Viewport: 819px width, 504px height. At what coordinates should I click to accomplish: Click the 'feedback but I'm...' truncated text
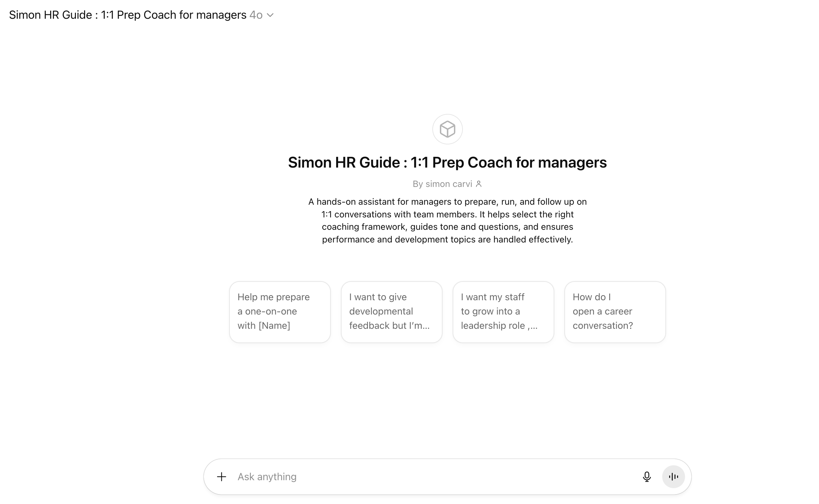pyautogui.click(x=389, y=326)
